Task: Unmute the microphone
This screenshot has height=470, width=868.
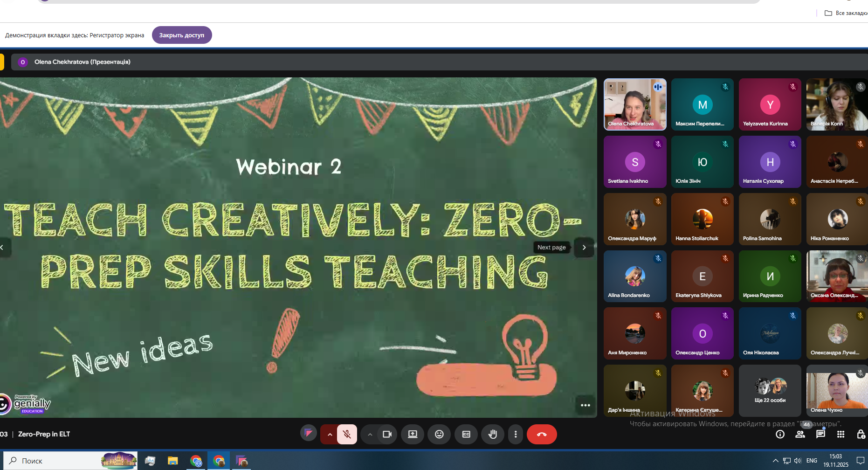Action: click(x=347, y=435)
